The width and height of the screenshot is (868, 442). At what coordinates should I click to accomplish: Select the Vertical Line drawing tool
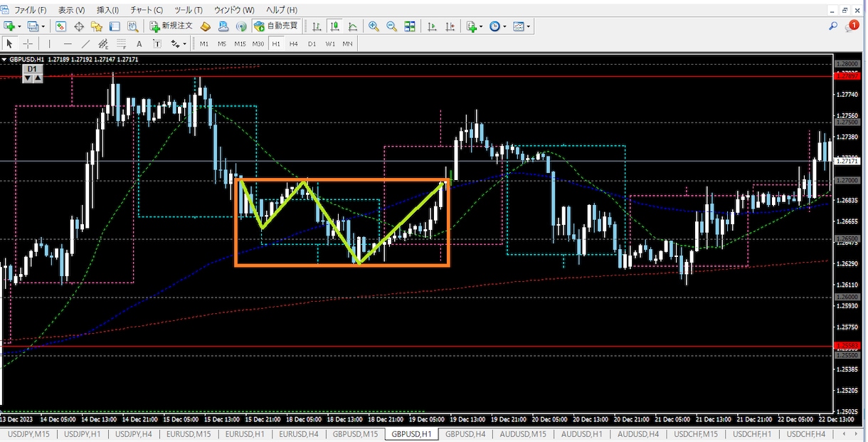50,44
